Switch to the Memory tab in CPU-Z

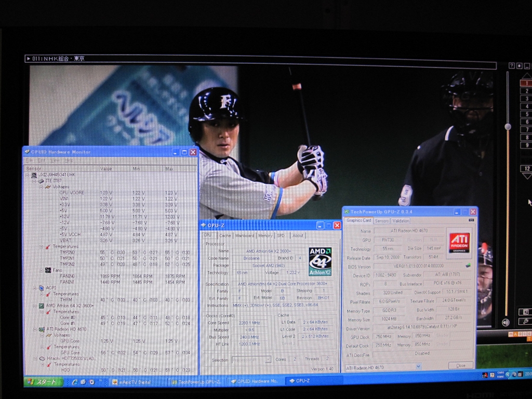point(265,236)
